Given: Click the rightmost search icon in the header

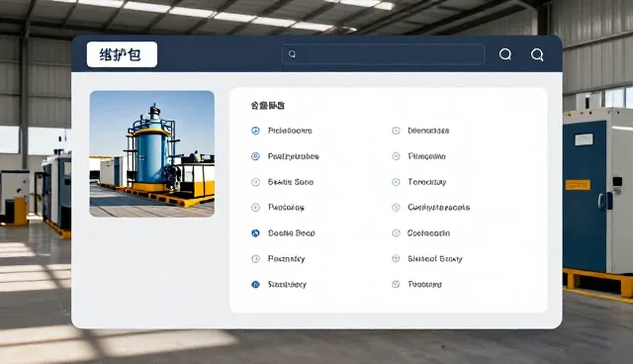Looking at the screenshot, I should [537, 54].
